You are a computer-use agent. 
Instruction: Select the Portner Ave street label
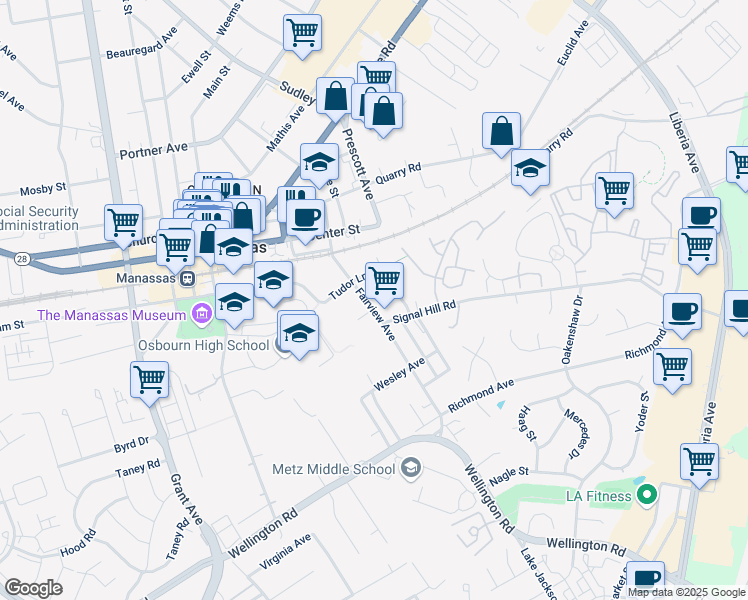(x=154, y=151)
